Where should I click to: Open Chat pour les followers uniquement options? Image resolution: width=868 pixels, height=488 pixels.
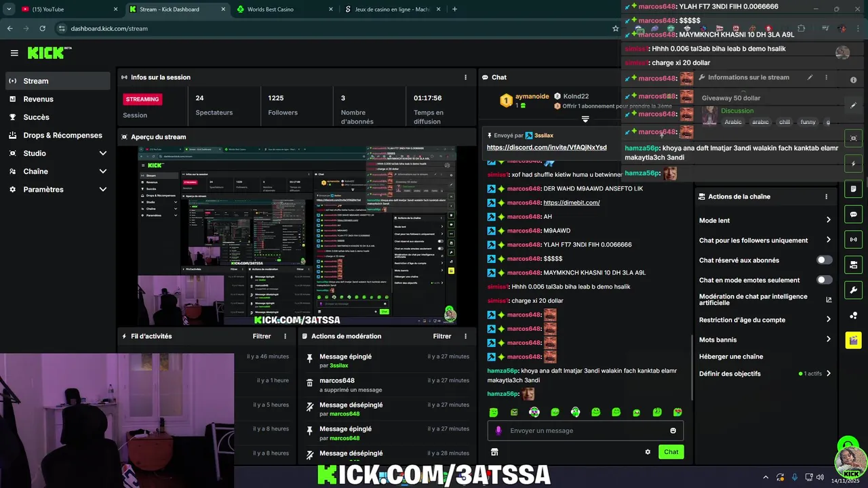pyautogui.click(x=765, y=240)
